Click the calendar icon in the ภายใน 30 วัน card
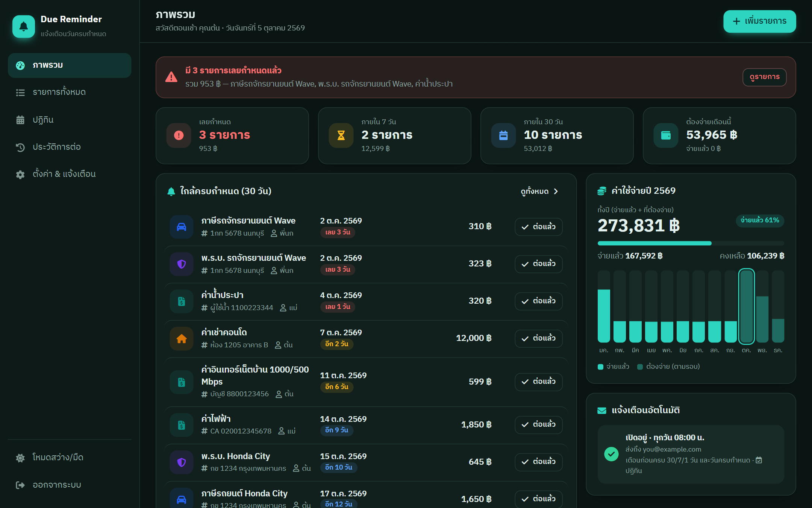The height and width of the screenshot is (508, 812). point(503,135)
